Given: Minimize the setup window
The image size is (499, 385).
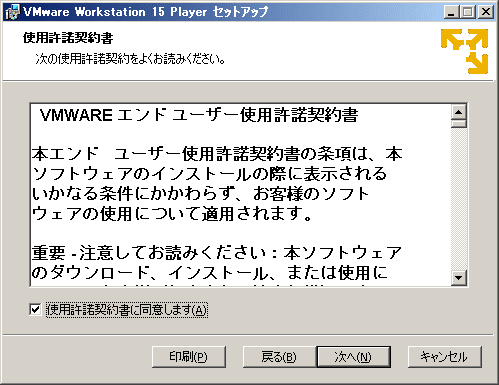Looking at the screenshot, I should (451, 12).
